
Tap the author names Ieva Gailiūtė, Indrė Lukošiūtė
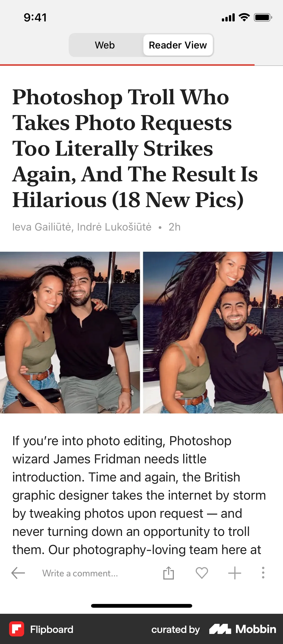82,227
